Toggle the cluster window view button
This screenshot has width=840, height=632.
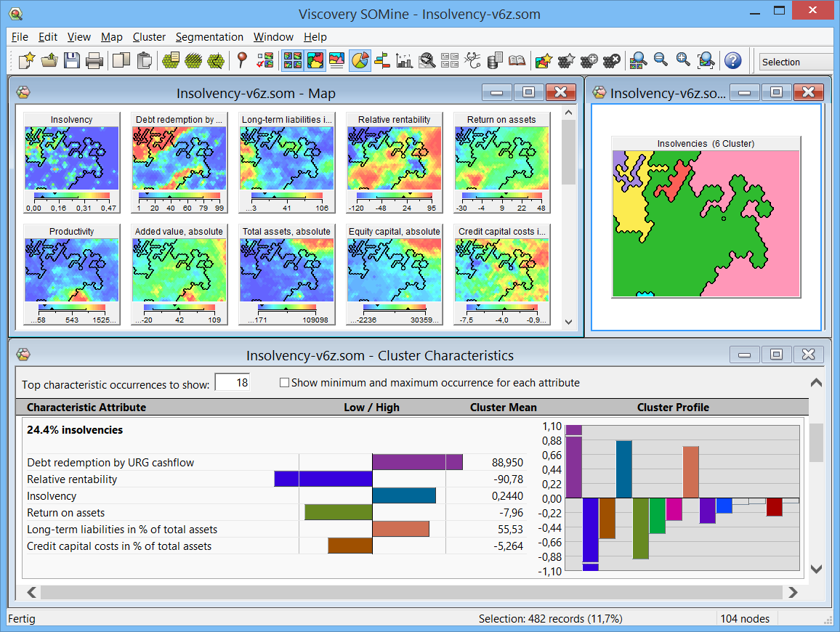pos(315,61)
